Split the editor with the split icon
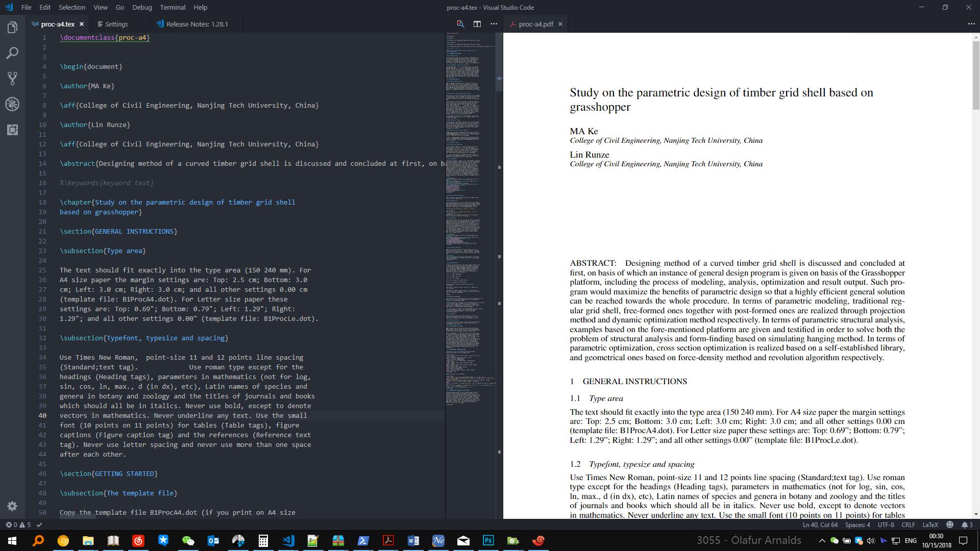Screen dimensions: 980x551 click(x=477, y=24)
